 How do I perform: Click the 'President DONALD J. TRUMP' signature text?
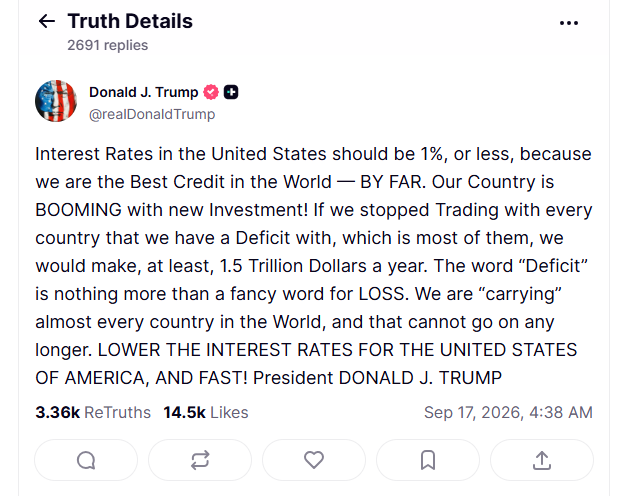pyautogui.click(x=377, y=378)
